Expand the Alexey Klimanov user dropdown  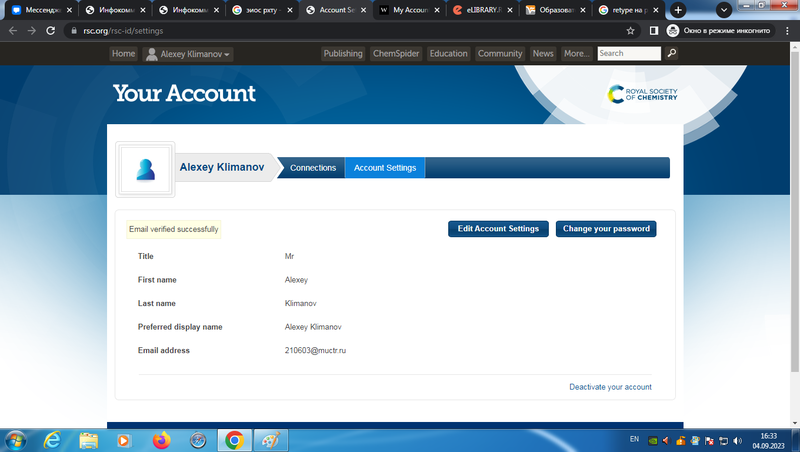click(x=188, y=54)
